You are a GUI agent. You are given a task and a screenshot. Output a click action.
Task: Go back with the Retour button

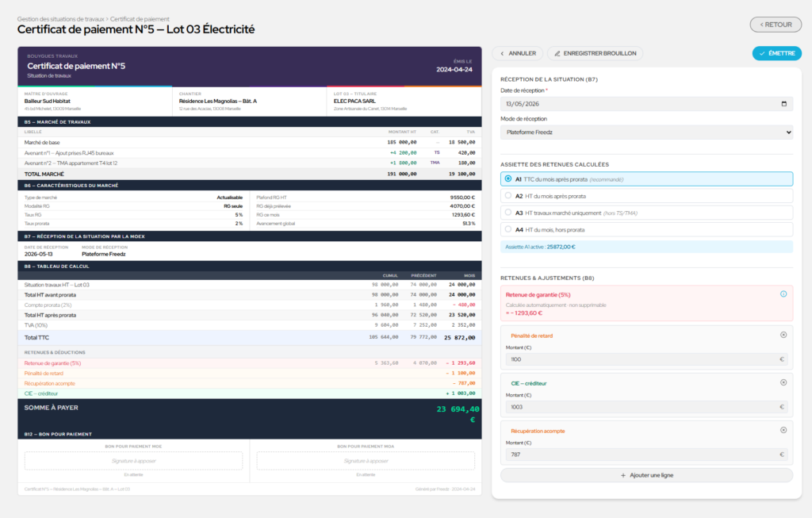coord(776,25)
